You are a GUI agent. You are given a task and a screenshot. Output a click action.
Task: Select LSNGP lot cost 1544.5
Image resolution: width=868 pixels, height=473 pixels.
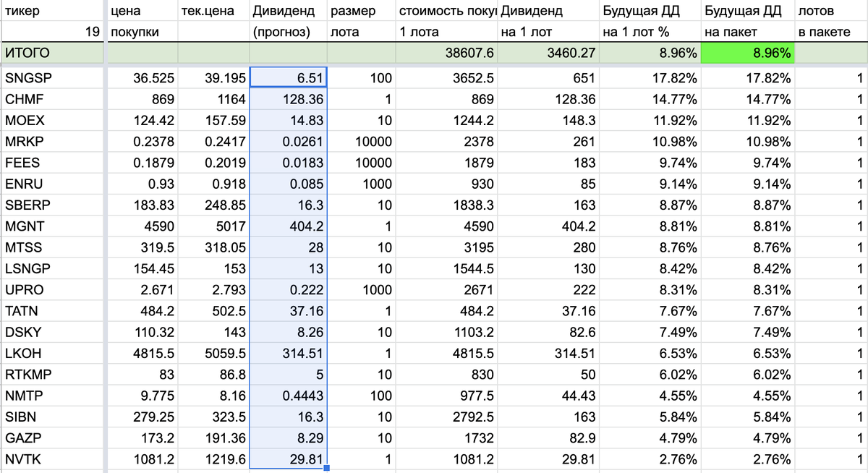coord(447,268)
